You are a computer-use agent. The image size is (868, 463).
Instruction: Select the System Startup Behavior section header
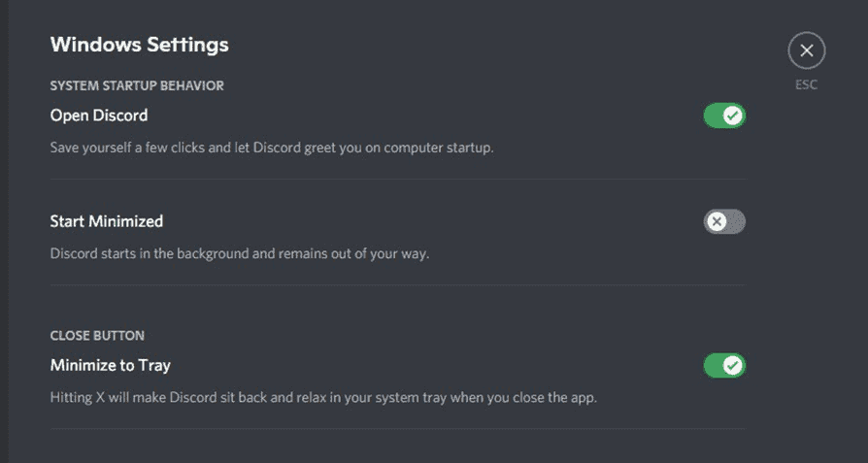(137, 85)
